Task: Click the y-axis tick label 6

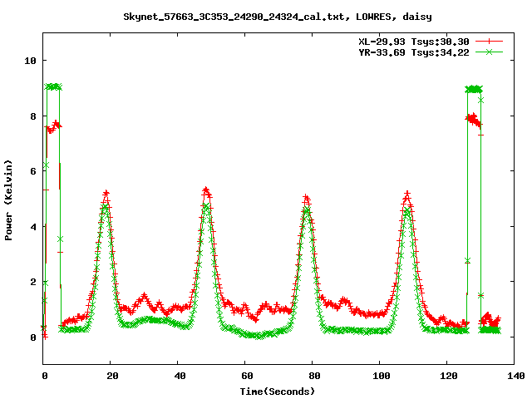Action: click(x=33, y=171)
